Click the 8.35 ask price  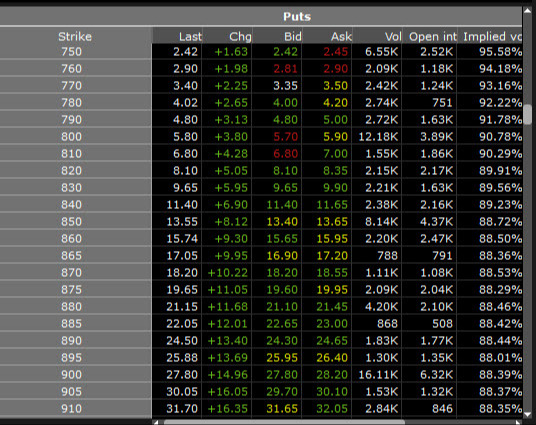tap(335, 171)
